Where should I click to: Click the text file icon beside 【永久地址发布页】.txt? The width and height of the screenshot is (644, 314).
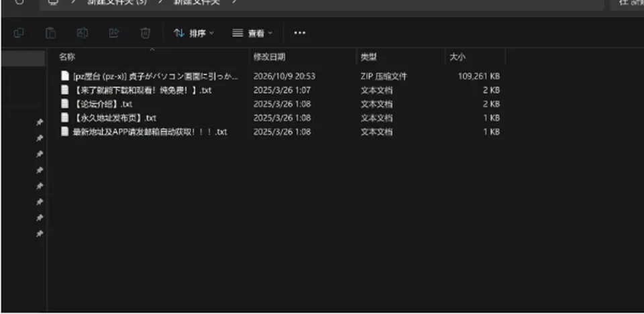tap(65, 117)
